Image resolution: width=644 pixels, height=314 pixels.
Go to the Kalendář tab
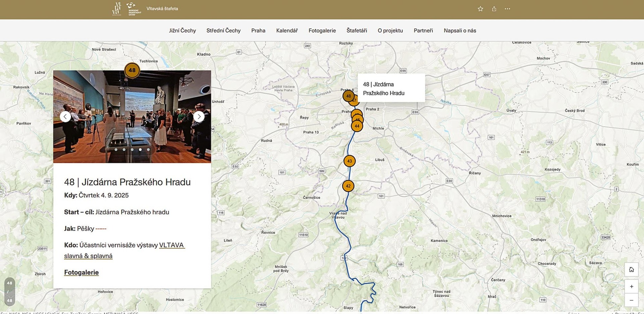[x=287, y=31]
